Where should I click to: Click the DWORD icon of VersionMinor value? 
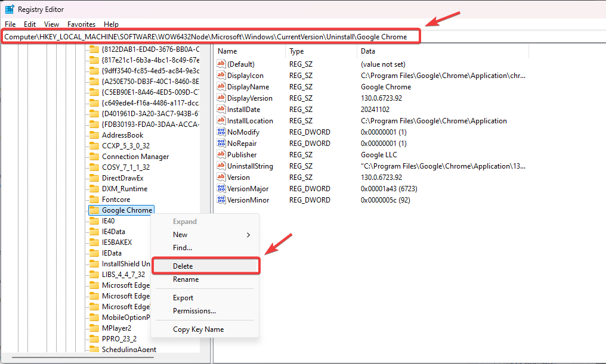point(221,200)
